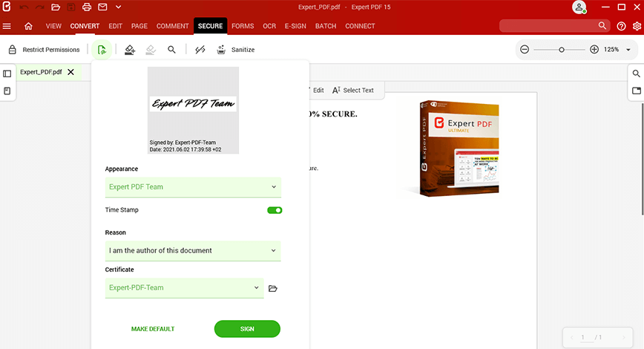Open the Reason dropdown
The image size is (644, 349).
click(x=193, y=251)
